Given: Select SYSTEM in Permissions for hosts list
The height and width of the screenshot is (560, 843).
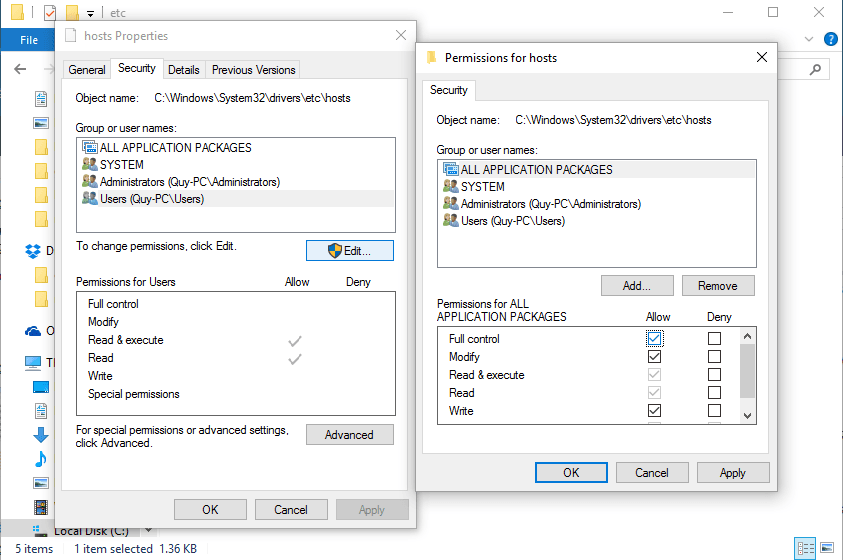Looking at the screenshot, I should click(482, 187).
